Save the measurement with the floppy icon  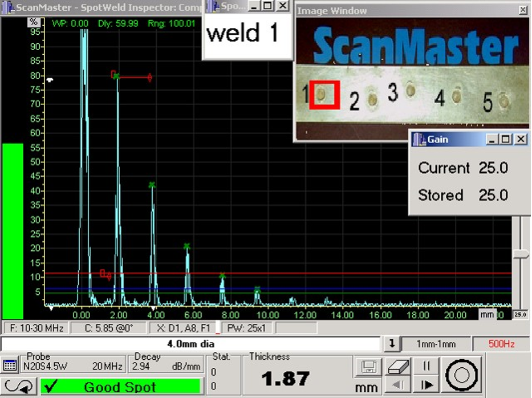click(369, 367)
